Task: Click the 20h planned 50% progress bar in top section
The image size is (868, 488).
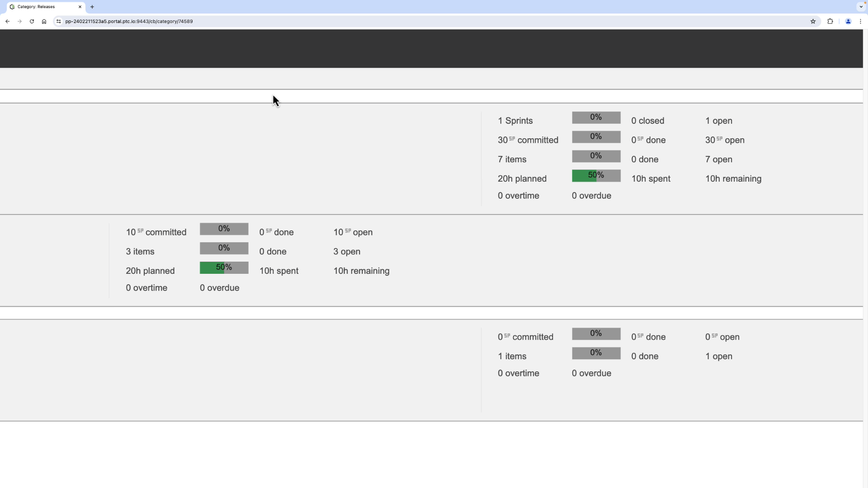Action: point(596,175)
